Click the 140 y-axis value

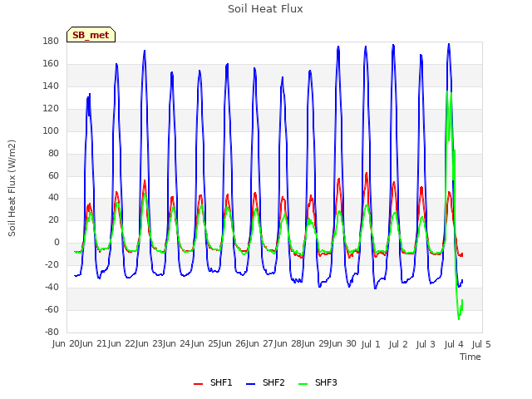[51, 86]
